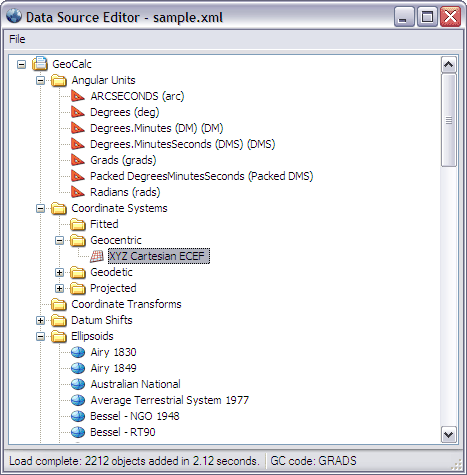Expand the Projected coordinate systems folder

(59, 288)
